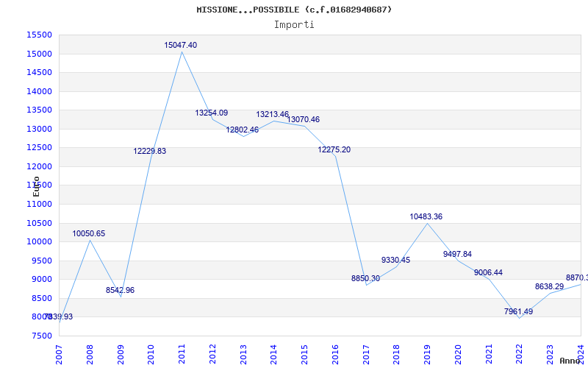Click the 2013 x-axis year label

point(243,355)
